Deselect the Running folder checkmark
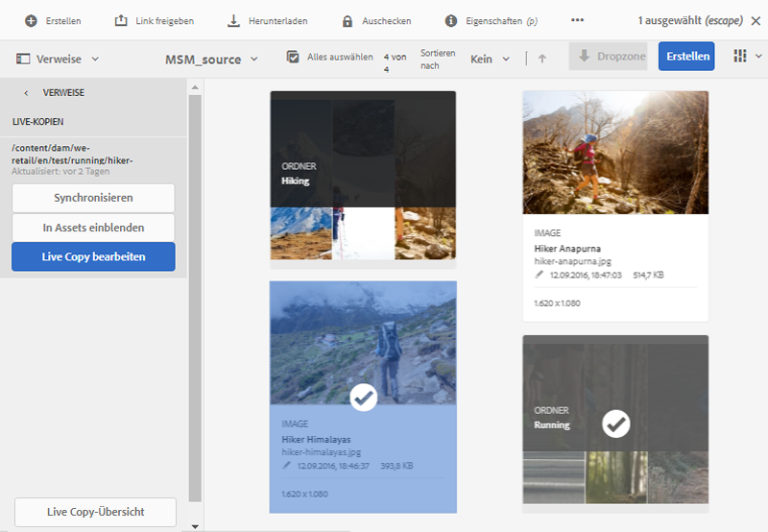Image resolution: width=768 pixels, height=532 pixels. (615, 423)
